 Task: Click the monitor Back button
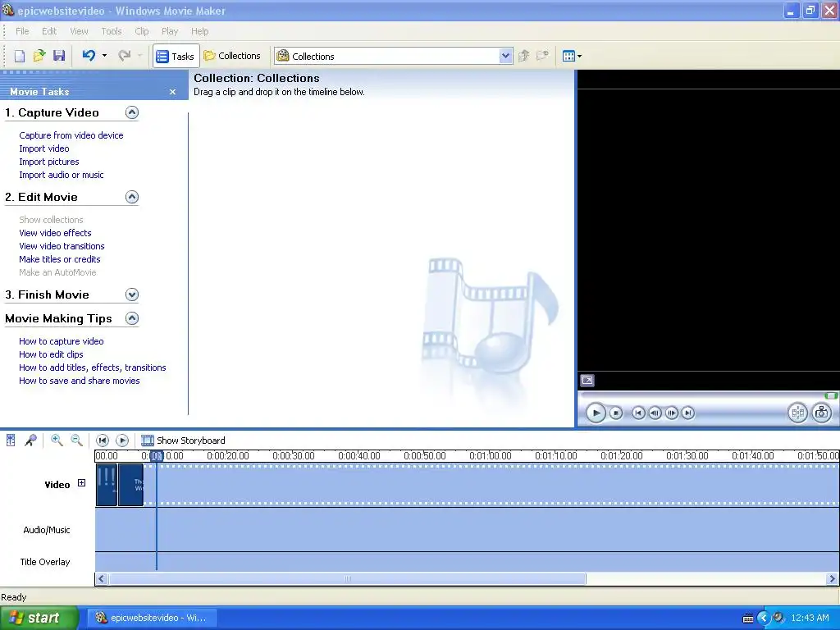pos(638,413)
